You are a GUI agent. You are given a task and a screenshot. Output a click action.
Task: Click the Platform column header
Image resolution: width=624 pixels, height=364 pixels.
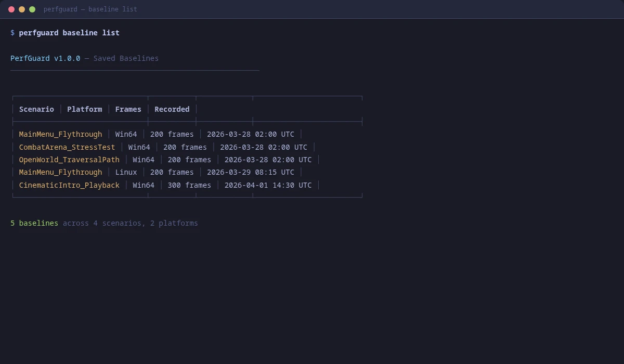pos(84,109)
